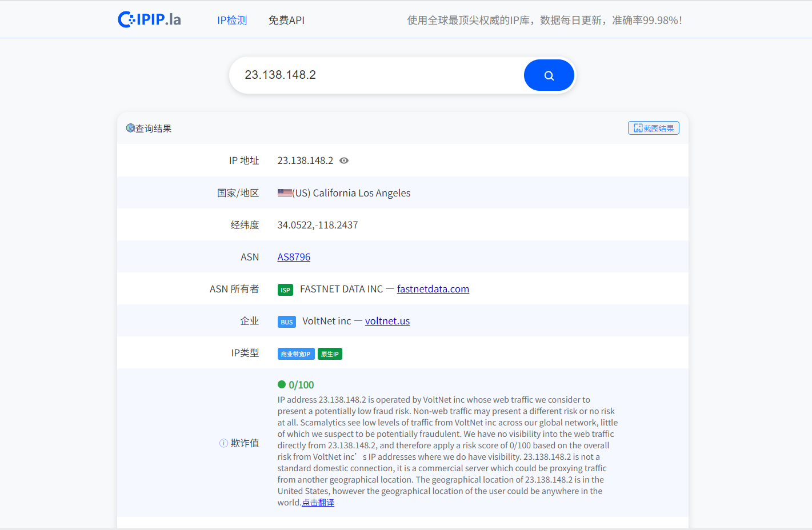Click the blue BUS badge

(x=286, y=322)
